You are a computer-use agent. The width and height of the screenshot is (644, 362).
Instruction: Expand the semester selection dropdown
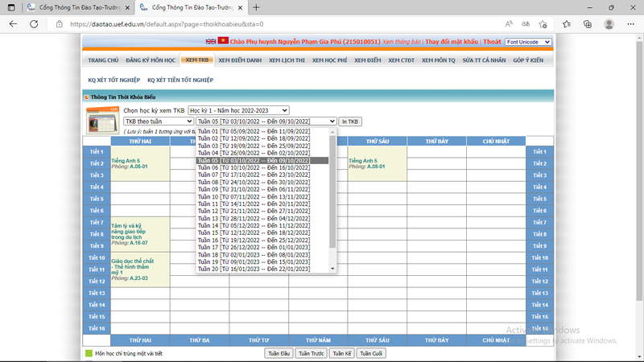tap(237, 109)
